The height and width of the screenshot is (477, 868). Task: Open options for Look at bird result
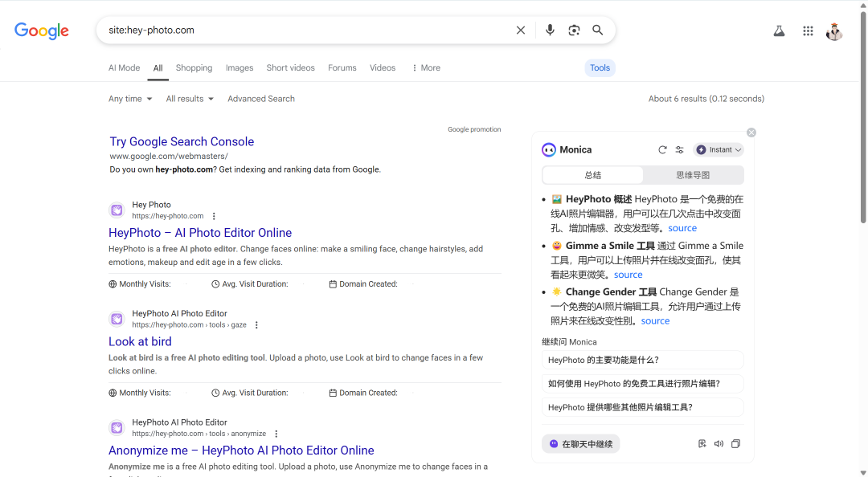(x=256, y=325)
